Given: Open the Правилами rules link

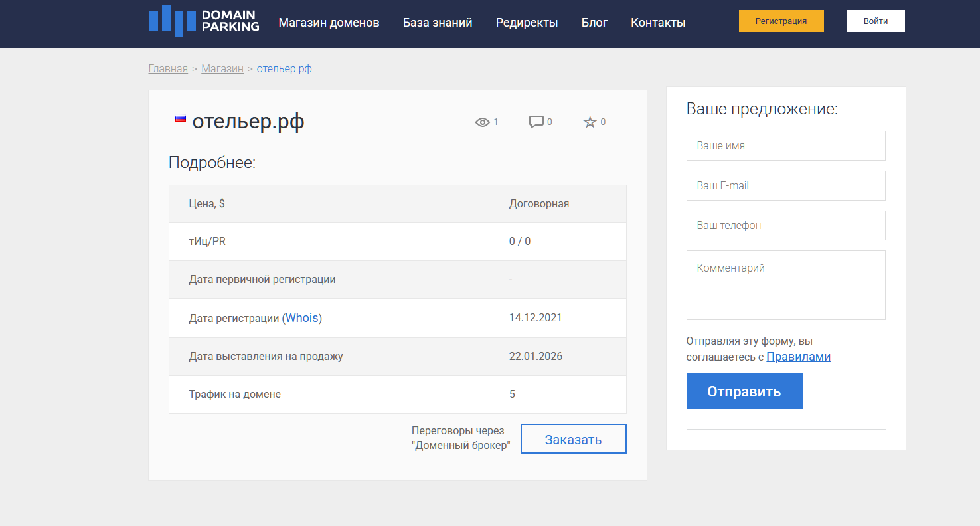Looking at the screenshot, I should point(798,357).
